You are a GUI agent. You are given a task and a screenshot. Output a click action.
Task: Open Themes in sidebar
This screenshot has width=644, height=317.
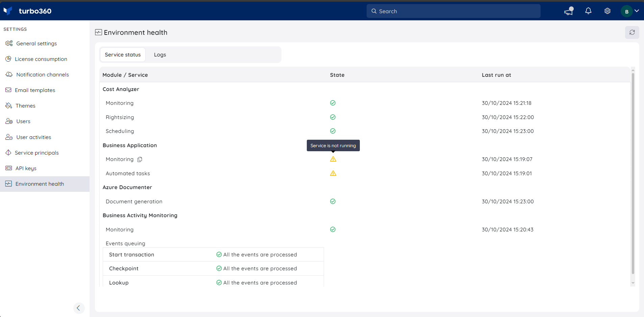45,106
